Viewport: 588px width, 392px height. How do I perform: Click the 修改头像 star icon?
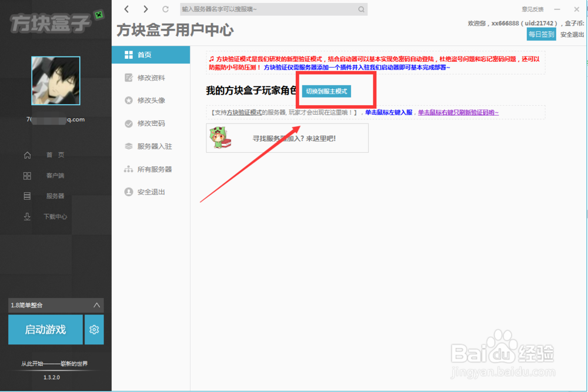pos(129,100)
